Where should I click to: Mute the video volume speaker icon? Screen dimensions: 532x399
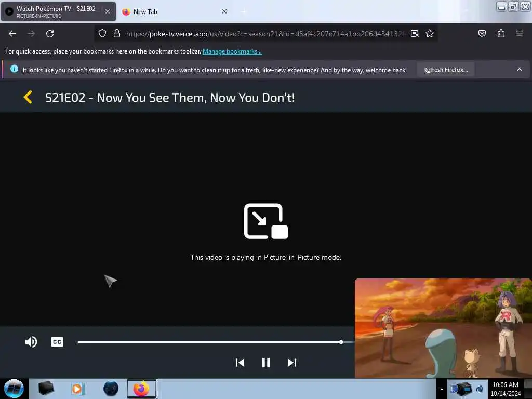[31, 342]
